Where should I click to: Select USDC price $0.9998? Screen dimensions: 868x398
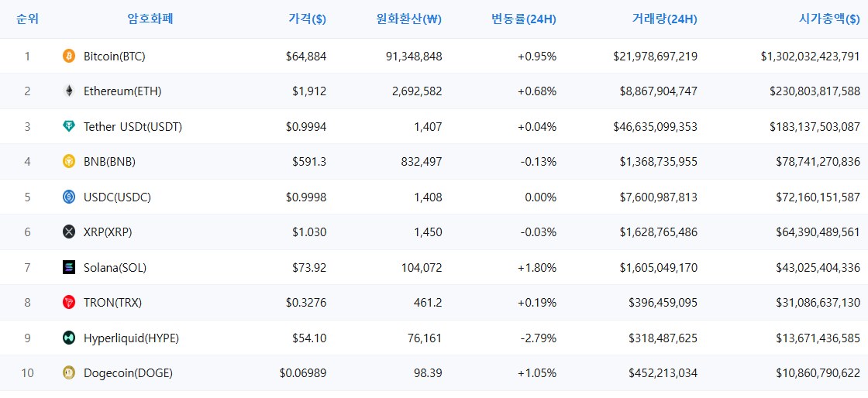click(x=306, y=197)
